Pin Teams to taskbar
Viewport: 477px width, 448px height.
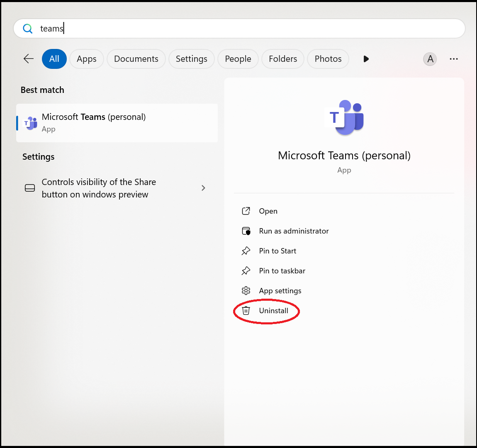(282, 271)
